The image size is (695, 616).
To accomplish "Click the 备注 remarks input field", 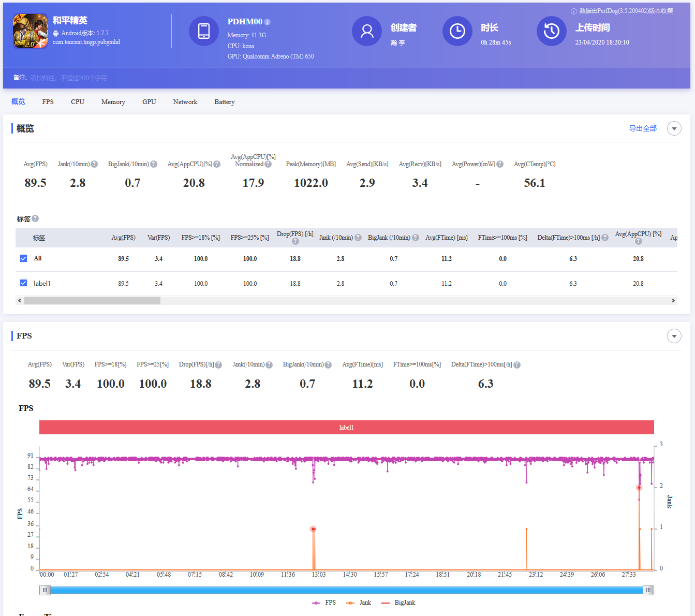I will coord(68,78).
